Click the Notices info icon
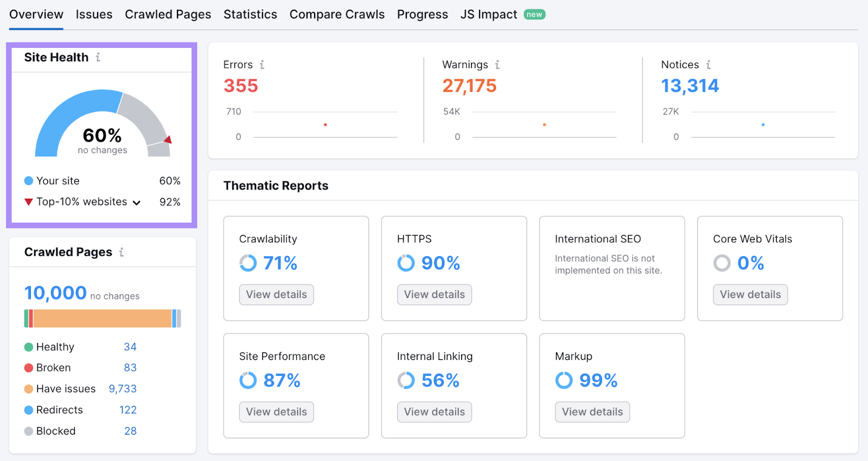Viewport: 868px width, 461px height. point(709,65)
